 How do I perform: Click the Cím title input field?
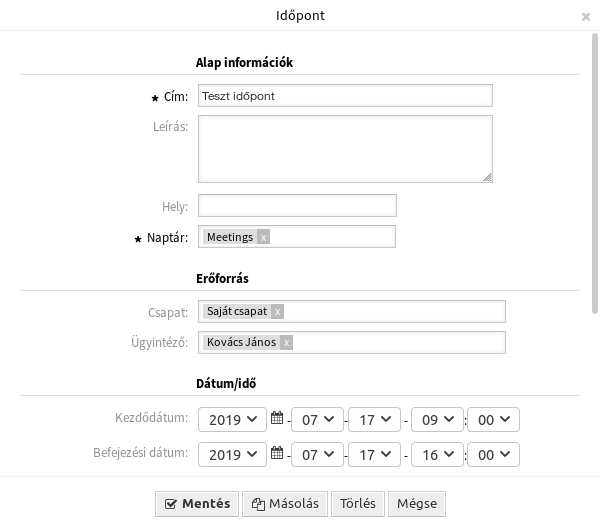[345, 96]
